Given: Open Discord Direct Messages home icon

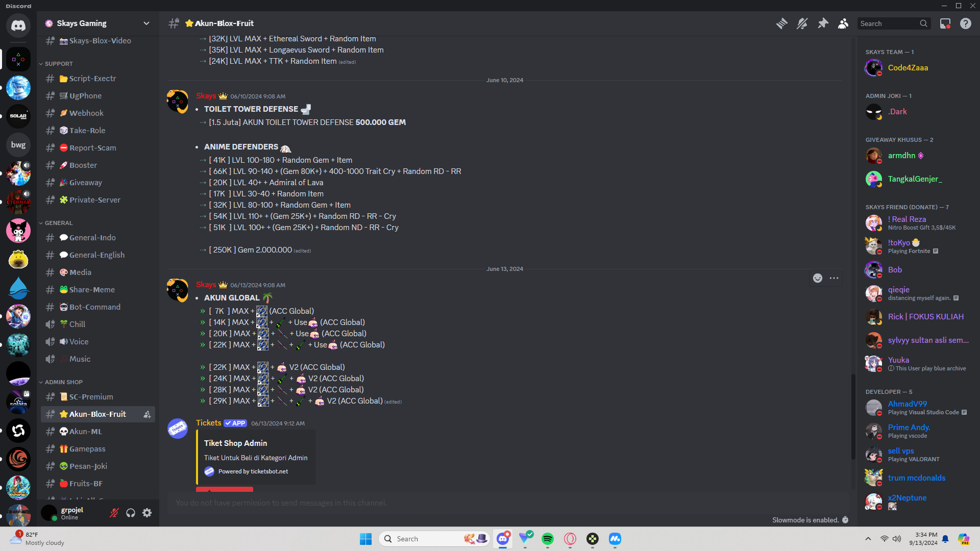Looking at the screenshot, I should coord(18,26).
